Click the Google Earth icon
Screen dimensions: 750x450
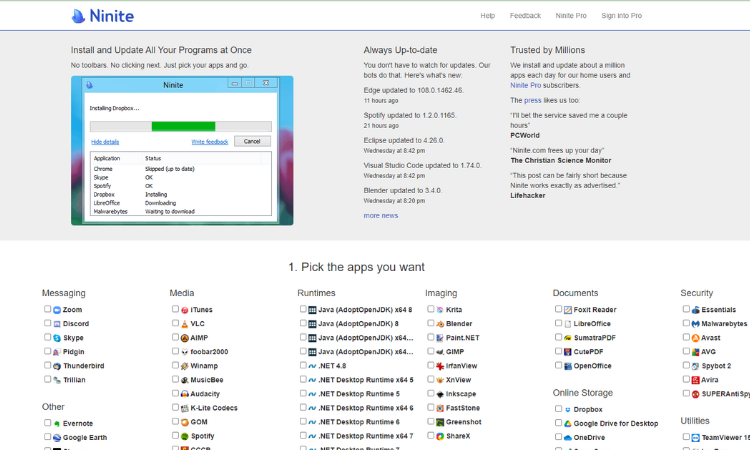[x=57, y=438]
